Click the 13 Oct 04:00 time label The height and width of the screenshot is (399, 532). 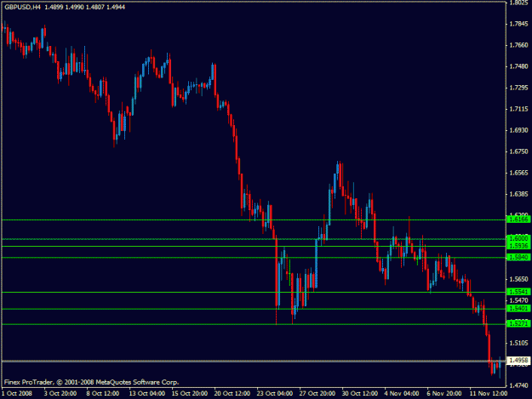pos(147,393)
